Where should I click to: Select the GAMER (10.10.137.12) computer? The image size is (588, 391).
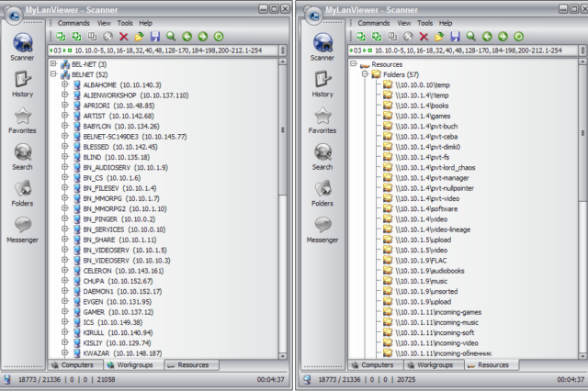(x=119, y=312)
